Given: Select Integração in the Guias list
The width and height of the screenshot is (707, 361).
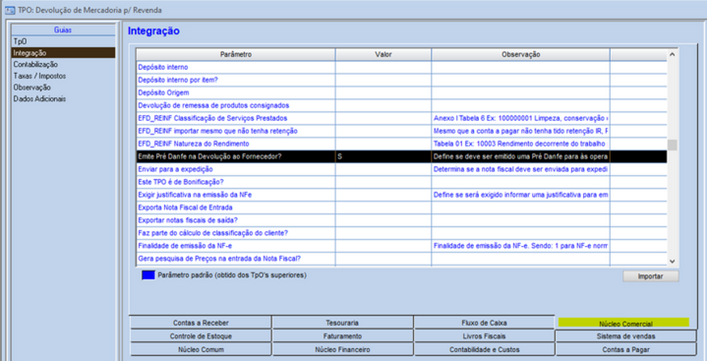Looking at the screenshot, I should coord(63,53).
